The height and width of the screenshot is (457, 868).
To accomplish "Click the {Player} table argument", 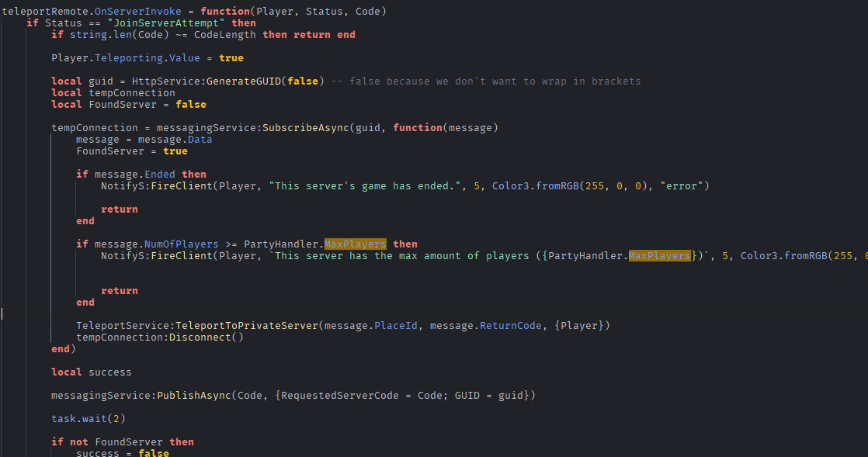I will pos(579,325).
